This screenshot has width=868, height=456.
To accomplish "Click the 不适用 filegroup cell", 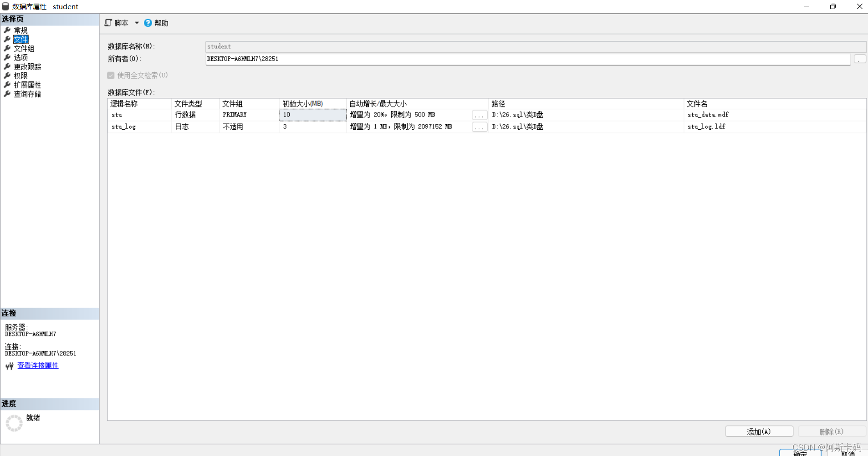I will (250, 127).
